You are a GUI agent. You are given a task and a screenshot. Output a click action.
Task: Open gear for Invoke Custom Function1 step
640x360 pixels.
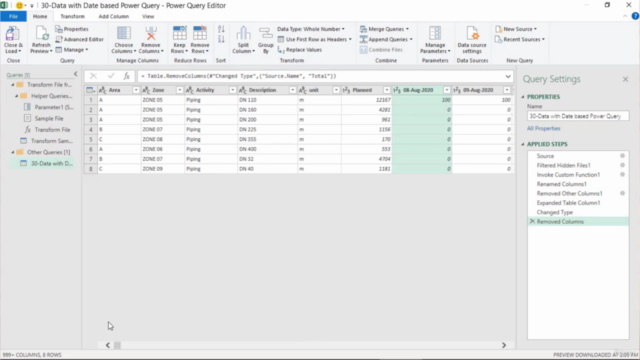pos(622,175)
